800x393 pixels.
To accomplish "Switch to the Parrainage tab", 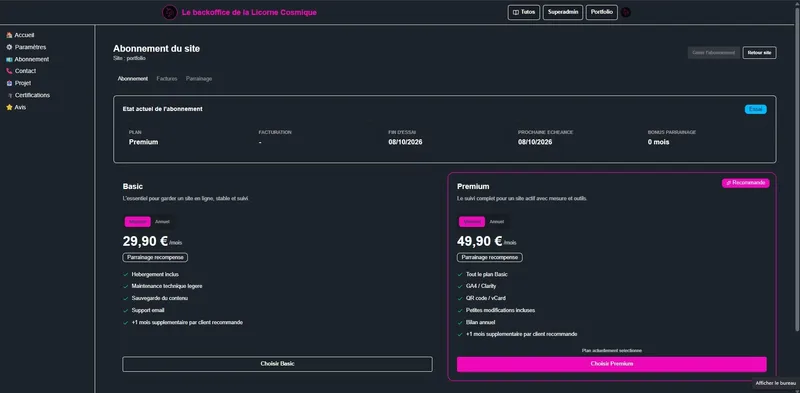I will pyautogui.click(x=199, y=79).
